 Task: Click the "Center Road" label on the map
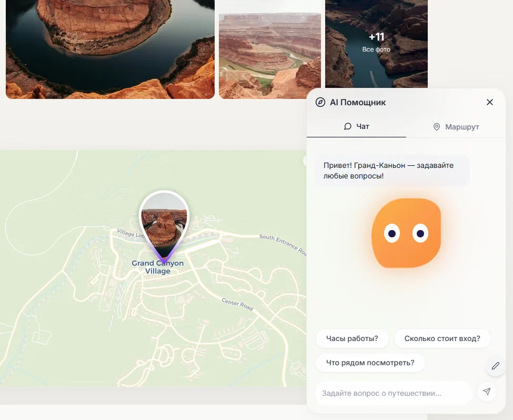(237, 304)
